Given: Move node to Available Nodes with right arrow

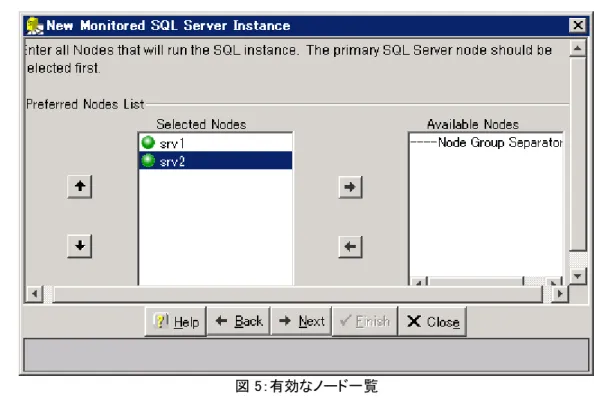Looking at the screenshot, I should 350,187.
